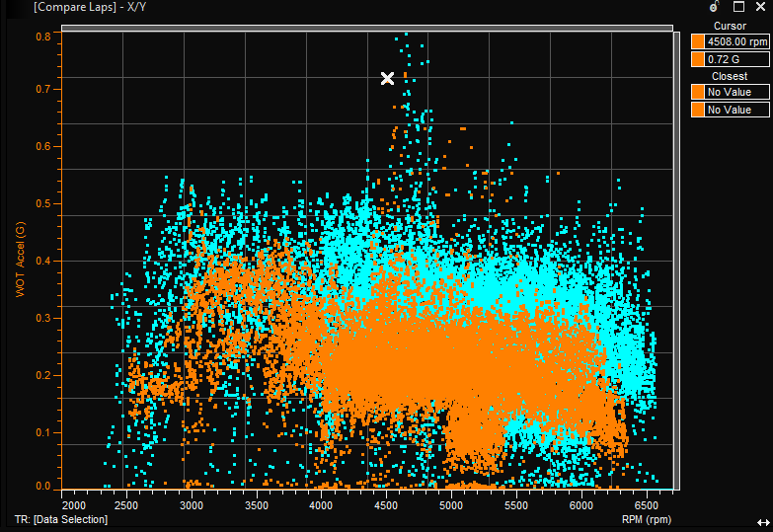Click the first Closest No Value field

click(735, 93)
